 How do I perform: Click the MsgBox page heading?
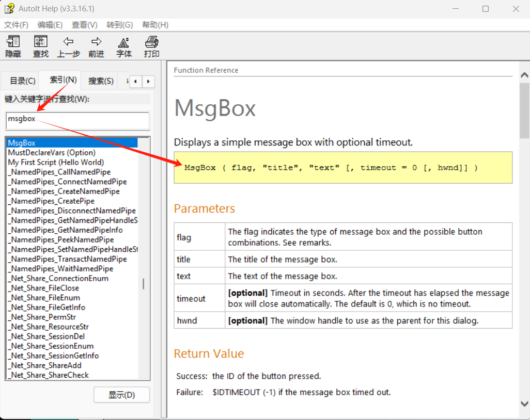pyautogui.click(x=215, y=108)
